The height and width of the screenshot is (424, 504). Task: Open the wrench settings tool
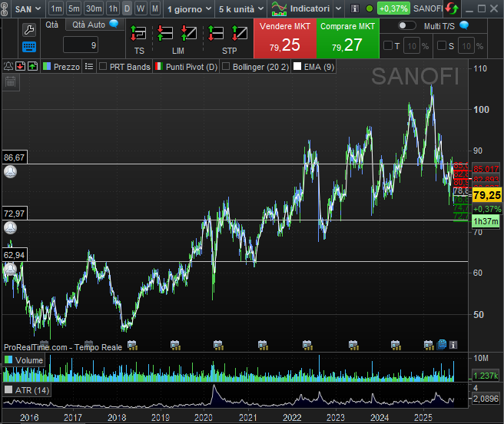pyautogui.click(x=29, y=31)
